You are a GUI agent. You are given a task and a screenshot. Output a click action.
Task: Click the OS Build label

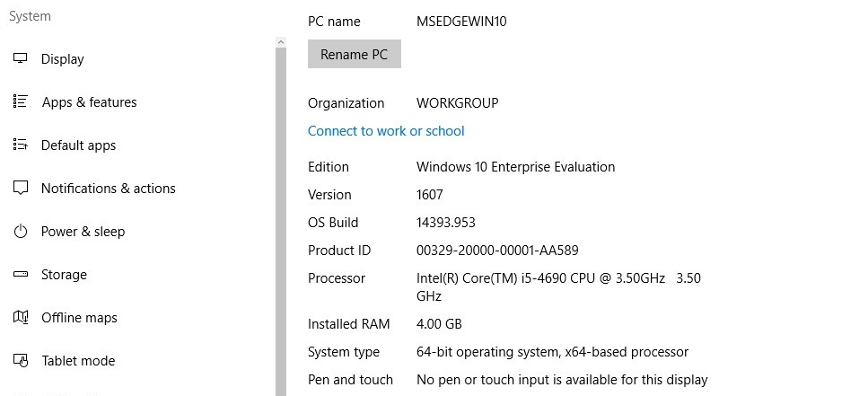[333, 223]
